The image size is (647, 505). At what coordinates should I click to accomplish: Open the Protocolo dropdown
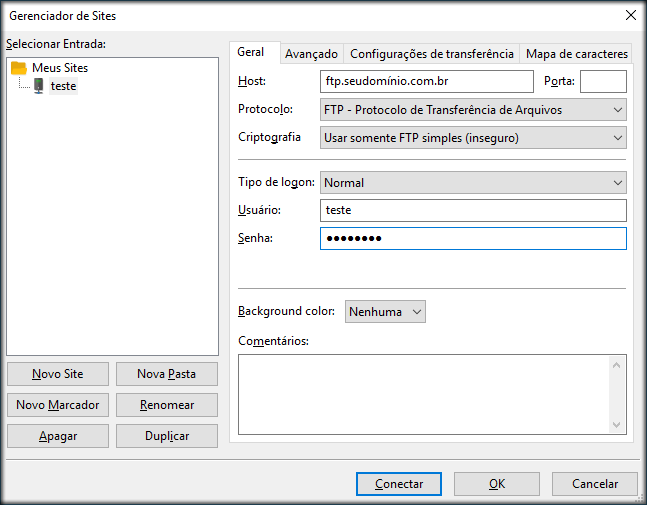click(473, 109)
